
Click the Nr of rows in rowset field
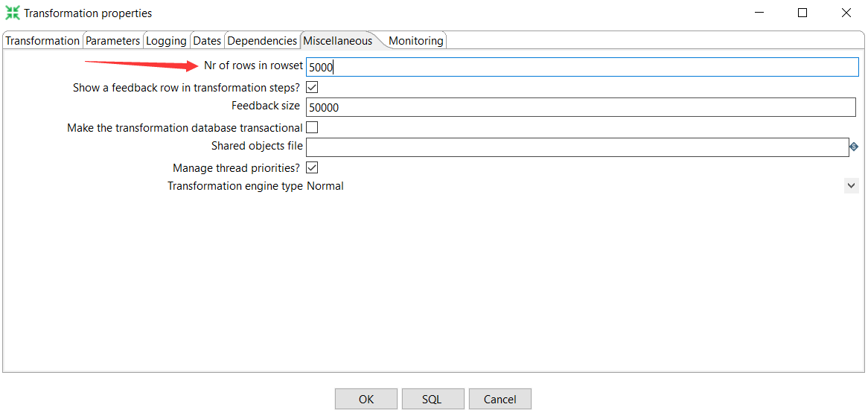coord(582,67)
